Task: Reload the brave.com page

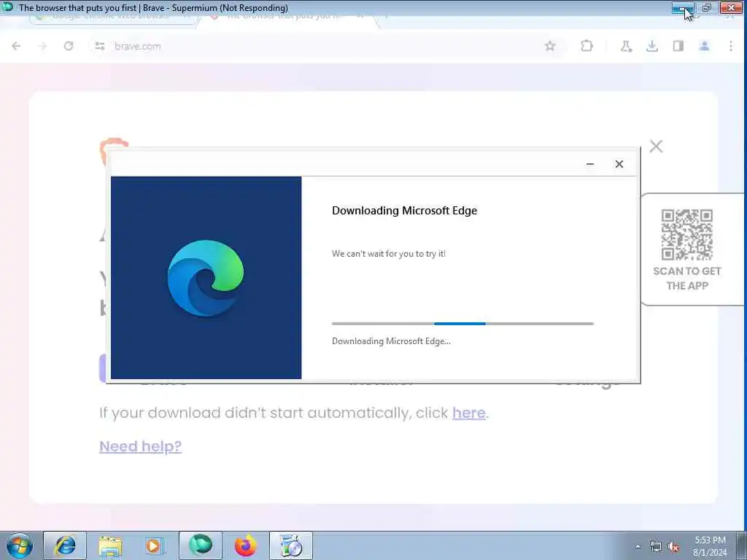Action: [x=69, y=46]
